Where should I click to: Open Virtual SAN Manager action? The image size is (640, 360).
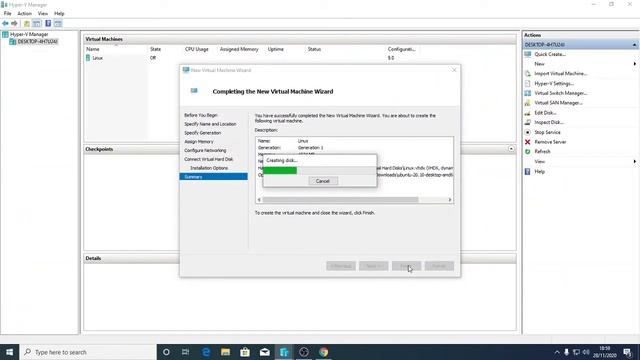(x=558, y=103)
